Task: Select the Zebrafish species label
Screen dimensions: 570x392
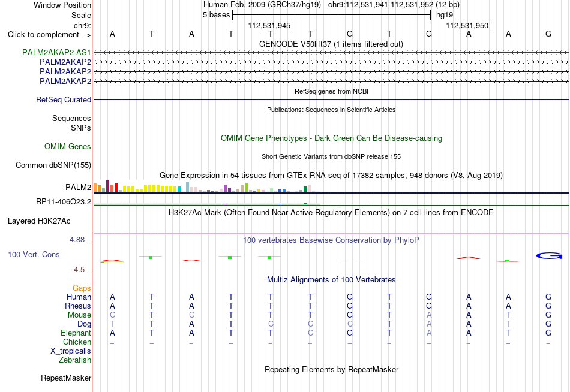Action: 75,360
